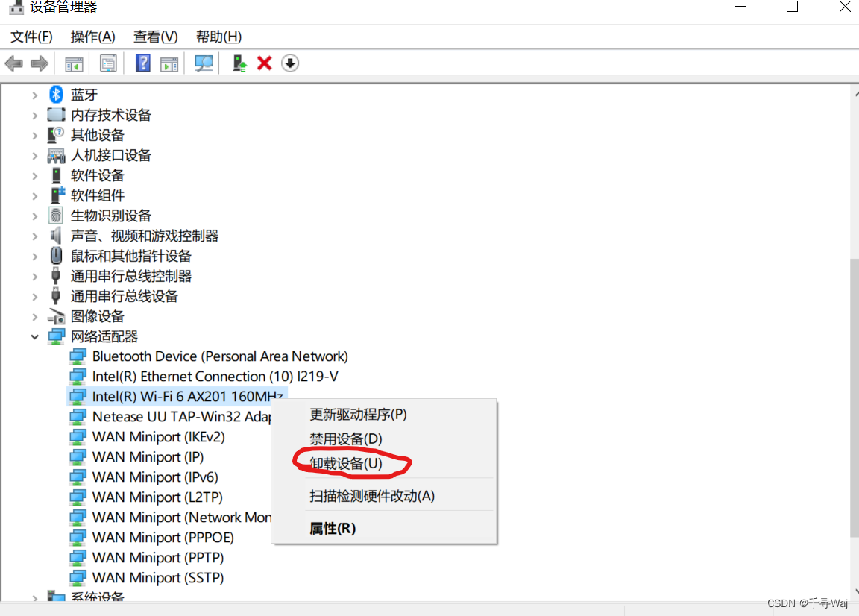
Task: Select the USB icon for 通用串行总线控制器
Action: [x=55, y=276]
